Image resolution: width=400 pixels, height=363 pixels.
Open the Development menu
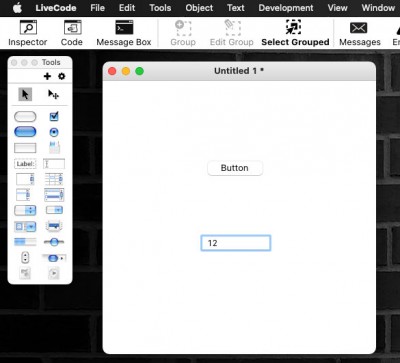point(286,8)
